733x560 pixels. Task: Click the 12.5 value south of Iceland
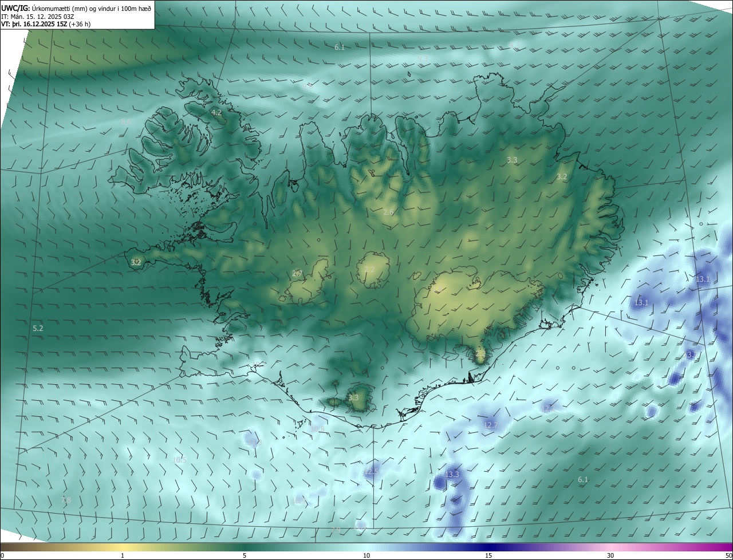point(372,471)
